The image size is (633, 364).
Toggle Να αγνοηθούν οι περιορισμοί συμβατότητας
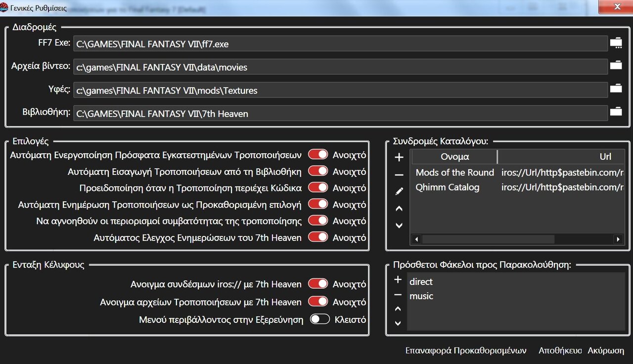pos(318,221)
